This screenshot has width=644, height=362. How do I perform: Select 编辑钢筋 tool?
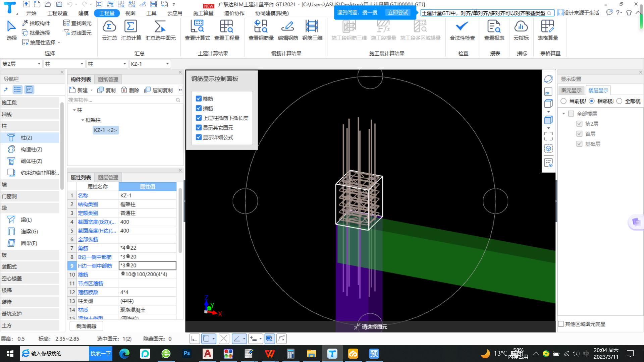[288, 30]
